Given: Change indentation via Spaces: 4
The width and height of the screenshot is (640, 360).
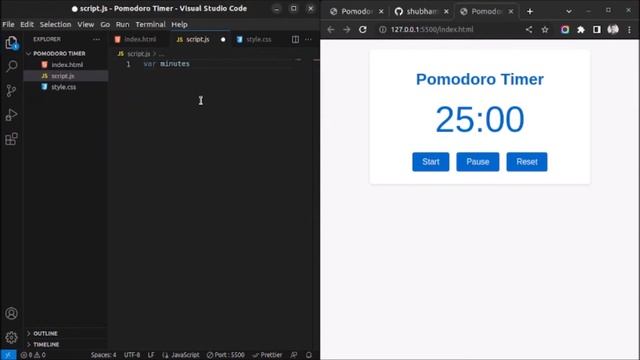Looking at the screenshot, I should click(103, 355).
